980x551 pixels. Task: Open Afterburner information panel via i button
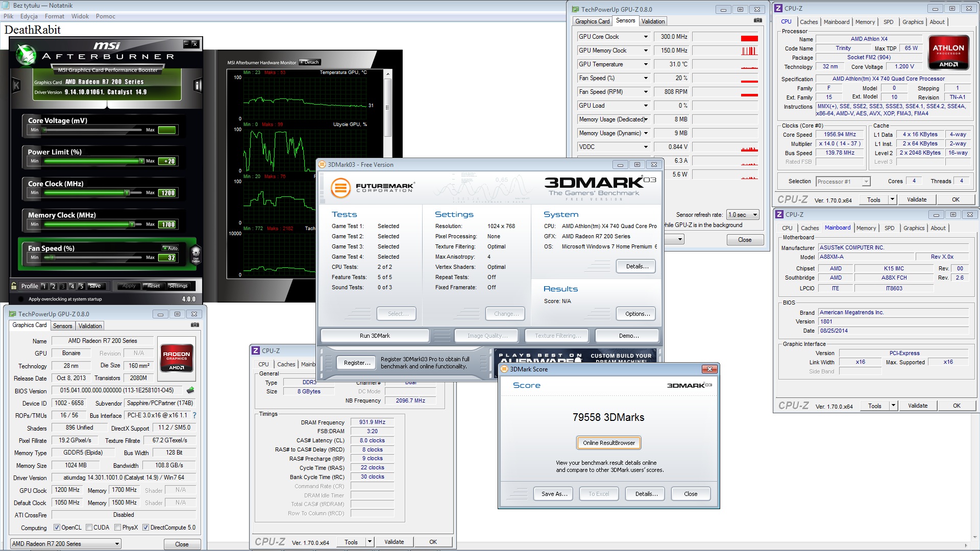pyautogui.click(x=198, y=86)
